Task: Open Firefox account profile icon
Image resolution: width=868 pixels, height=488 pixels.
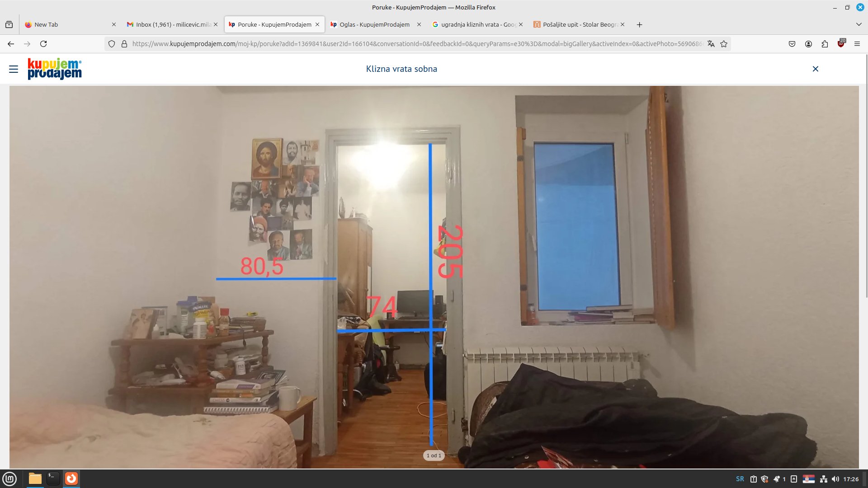Action: tap(808, 44)
